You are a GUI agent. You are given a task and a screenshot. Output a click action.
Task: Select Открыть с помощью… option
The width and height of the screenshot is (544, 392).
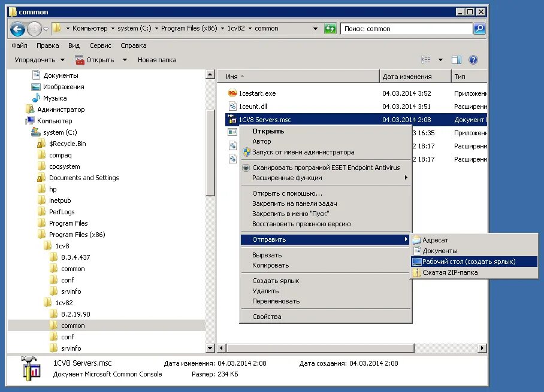(326, 193)
